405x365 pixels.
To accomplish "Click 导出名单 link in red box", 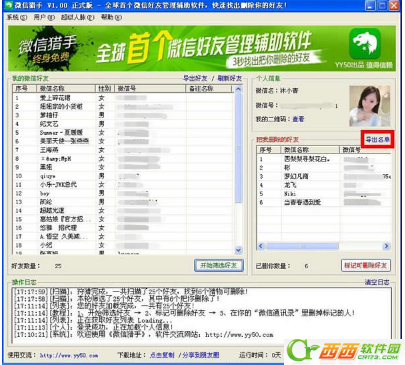I will 377,139.
